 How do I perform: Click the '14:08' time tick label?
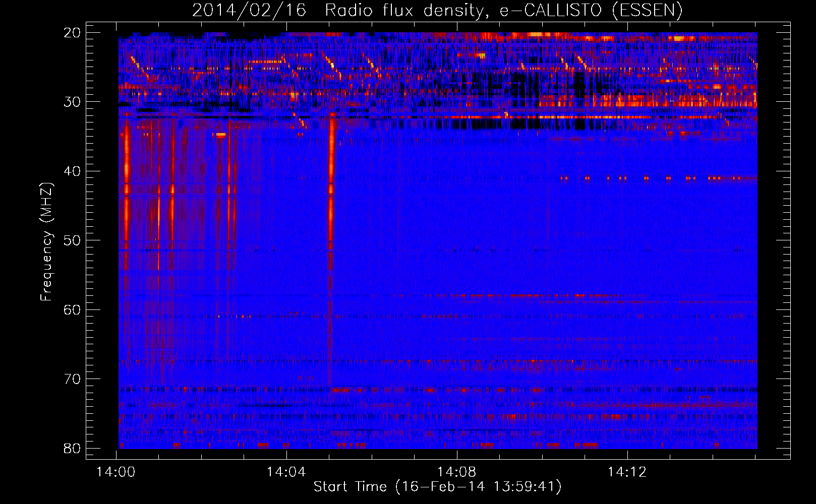point(457,472)
